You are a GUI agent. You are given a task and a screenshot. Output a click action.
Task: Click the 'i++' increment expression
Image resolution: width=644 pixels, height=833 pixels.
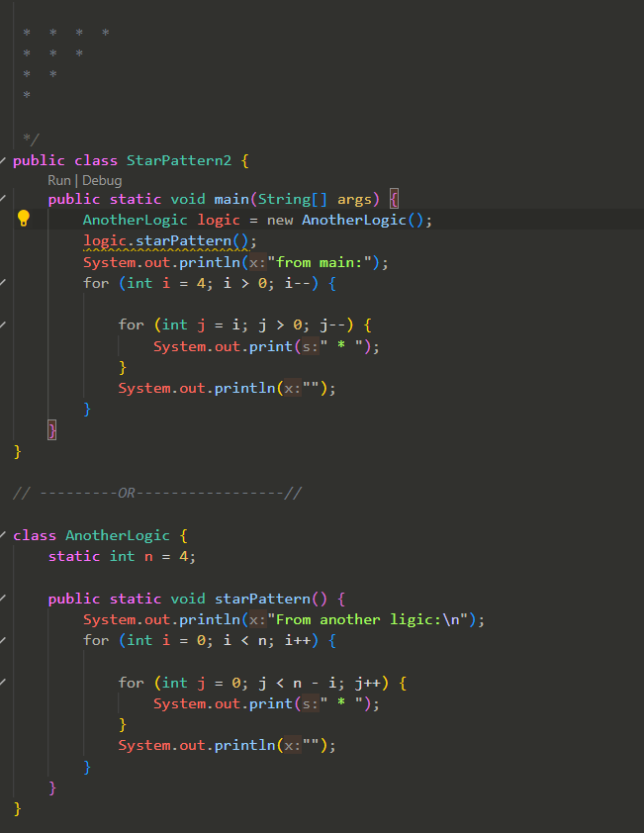coord(298,640)
